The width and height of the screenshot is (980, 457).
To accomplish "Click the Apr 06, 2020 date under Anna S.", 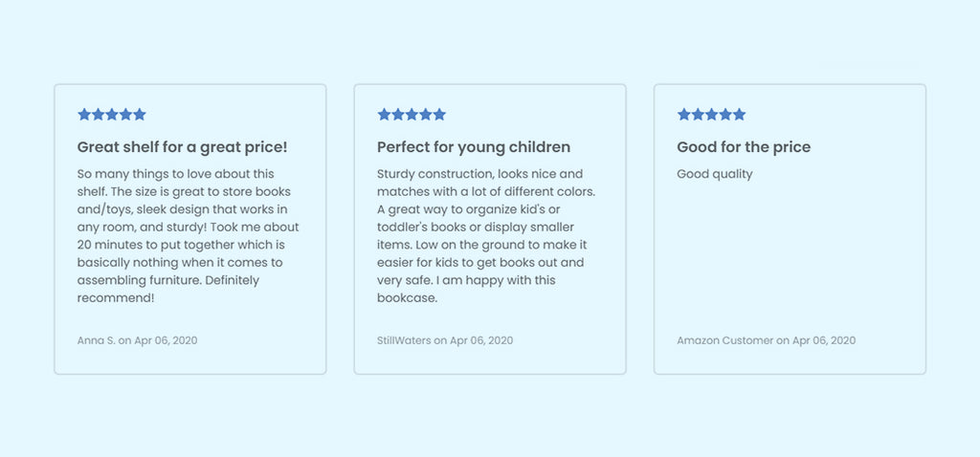I will (x=167, y=340).
